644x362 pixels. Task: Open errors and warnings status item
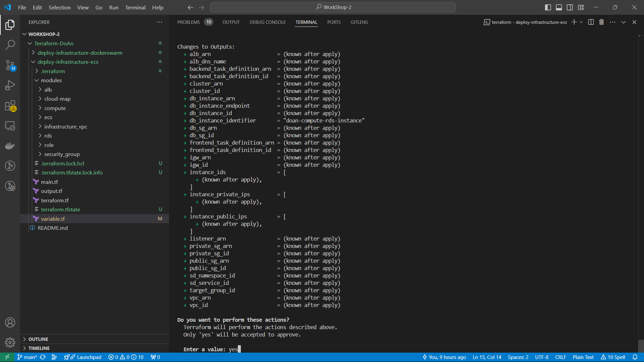coord(126,357)
